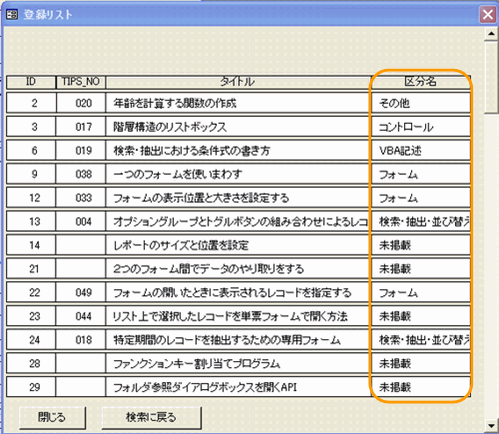The width and height of the screenshot is (499, 434).
Task: Click the scrollbar up arrow
Action: (x=491, y=34)
